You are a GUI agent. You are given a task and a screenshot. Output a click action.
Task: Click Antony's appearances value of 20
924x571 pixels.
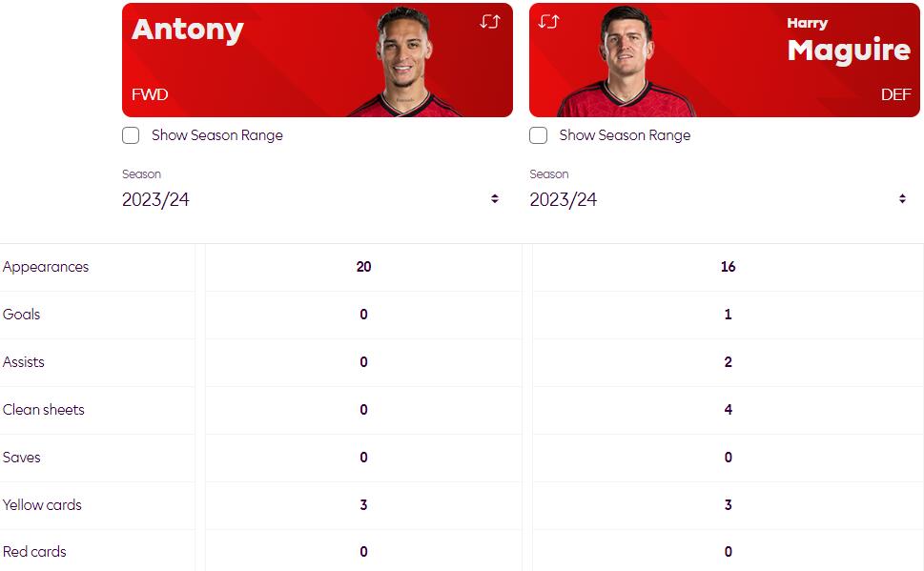[363, 267]
